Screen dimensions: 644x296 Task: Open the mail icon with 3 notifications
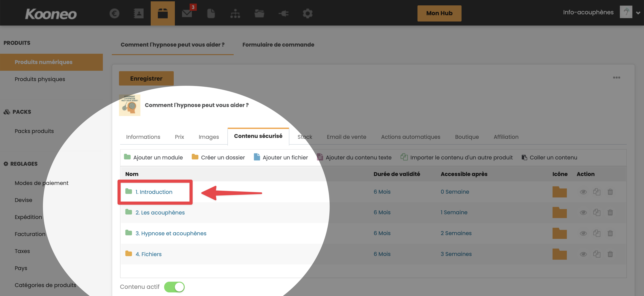187,13
